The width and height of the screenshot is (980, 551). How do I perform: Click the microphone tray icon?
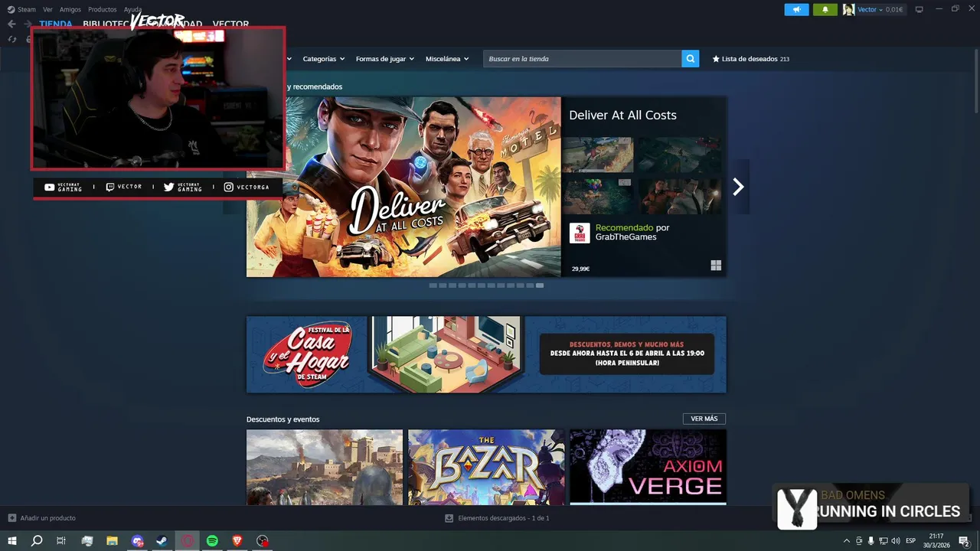click(871, 541)
